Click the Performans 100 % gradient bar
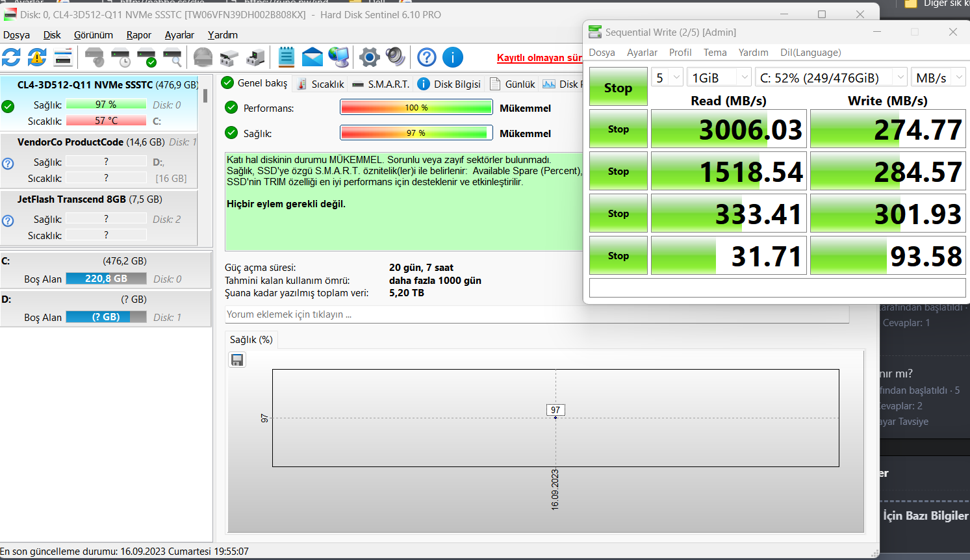Viewport: 970px width, 560px height. (x=416, y=108)
